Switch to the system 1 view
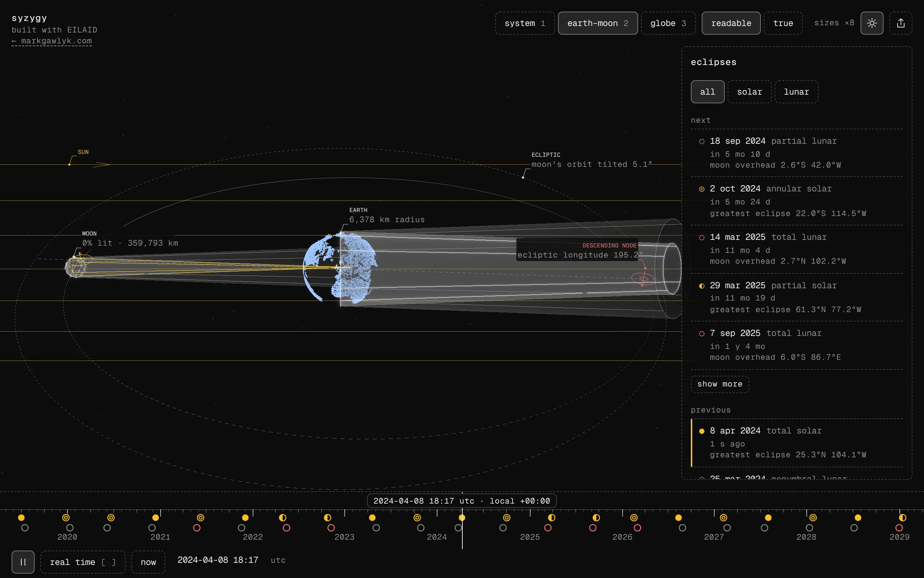The height and width of the screenshot is (578, 924). point(524,23)
